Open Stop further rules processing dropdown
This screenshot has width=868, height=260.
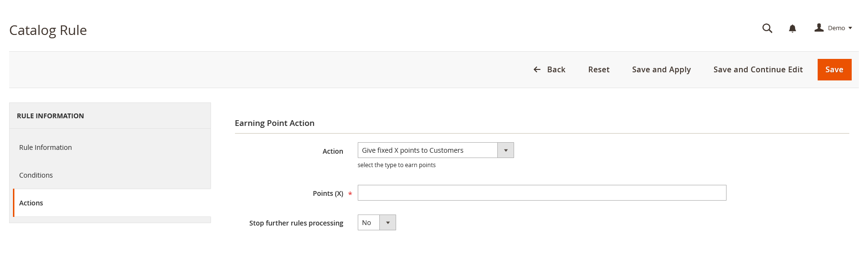tap(376, 223)
